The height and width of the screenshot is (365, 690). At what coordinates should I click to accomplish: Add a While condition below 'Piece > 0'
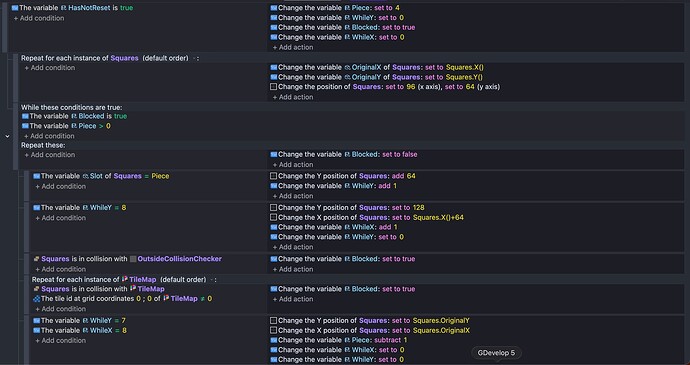point(49,136)
